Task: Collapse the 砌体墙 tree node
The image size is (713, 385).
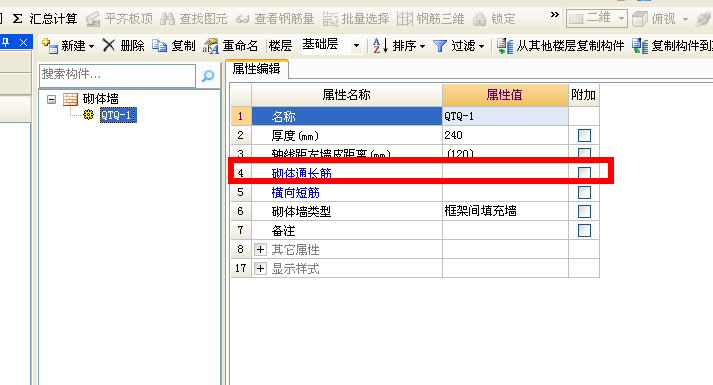Action: 51,99
